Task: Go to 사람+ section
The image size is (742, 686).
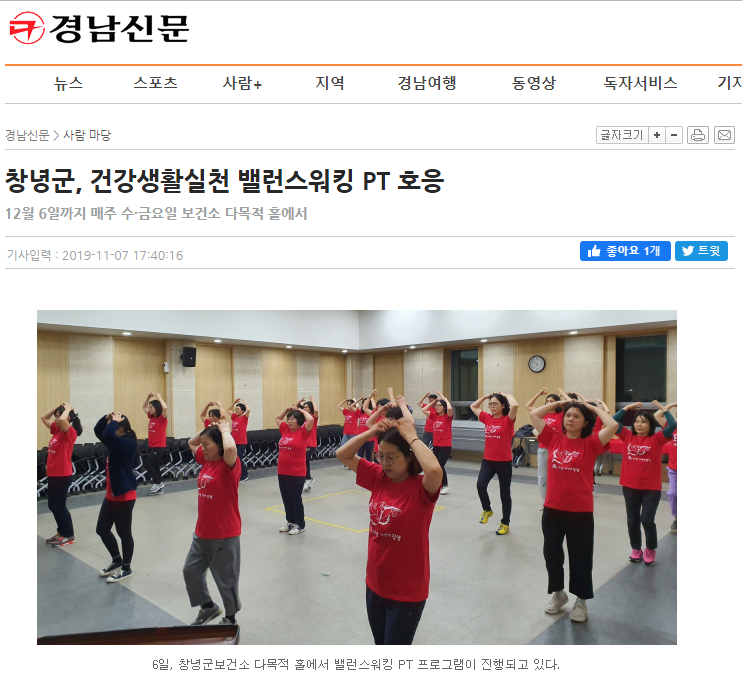Action: pyautogui.click(x=242, y=83)
